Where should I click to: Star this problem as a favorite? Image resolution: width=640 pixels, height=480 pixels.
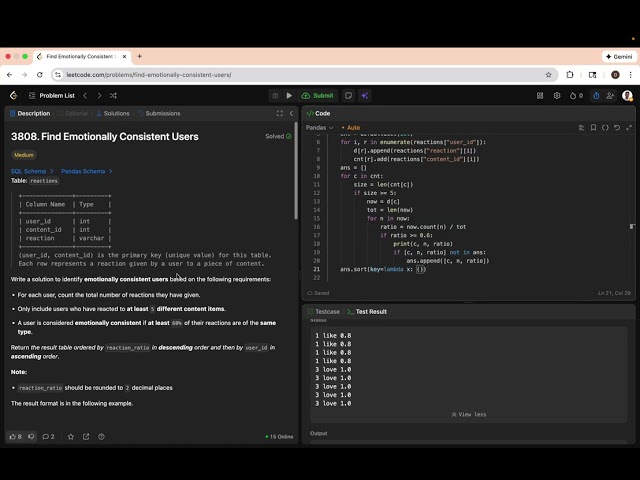[71, 437]
